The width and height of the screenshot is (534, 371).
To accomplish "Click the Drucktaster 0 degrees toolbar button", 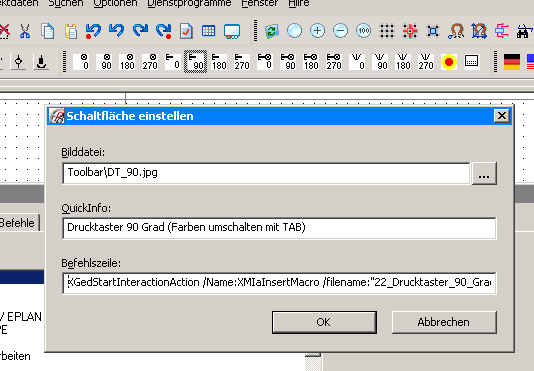I will point(173,62).
